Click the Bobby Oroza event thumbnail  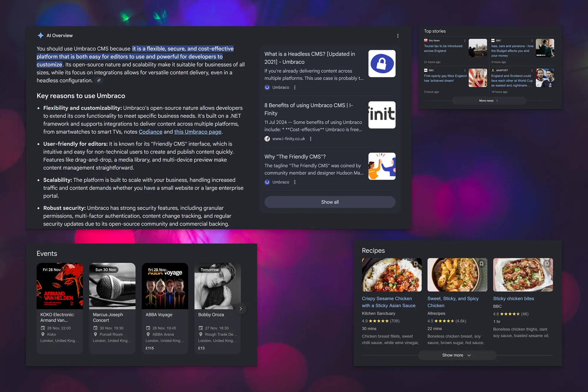click(x=217, y=286)
